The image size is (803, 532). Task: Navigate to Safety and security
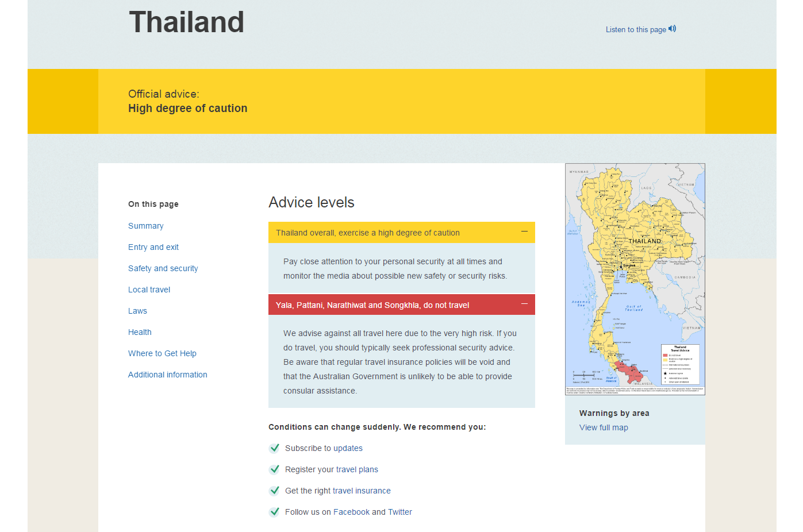pyautogui.click(x=163, y=268)
